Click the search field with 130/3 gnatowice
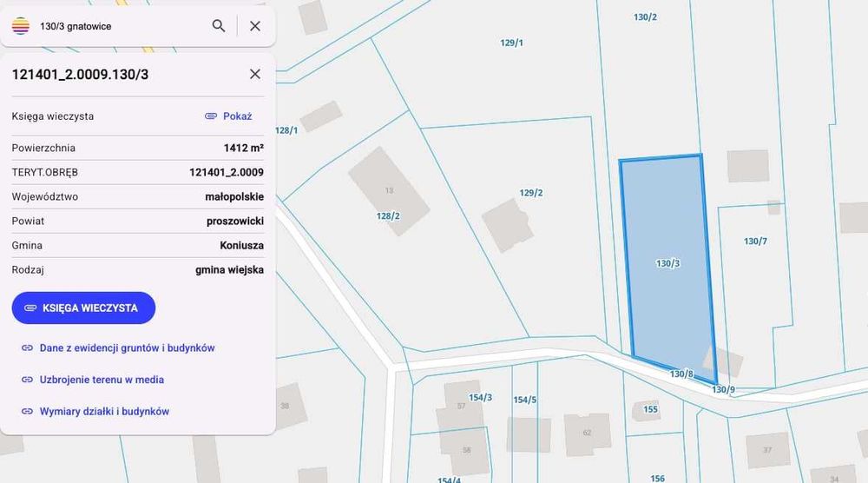Viewport: 868px width, 483px height. pyautogui.click(x=122, y=26)
